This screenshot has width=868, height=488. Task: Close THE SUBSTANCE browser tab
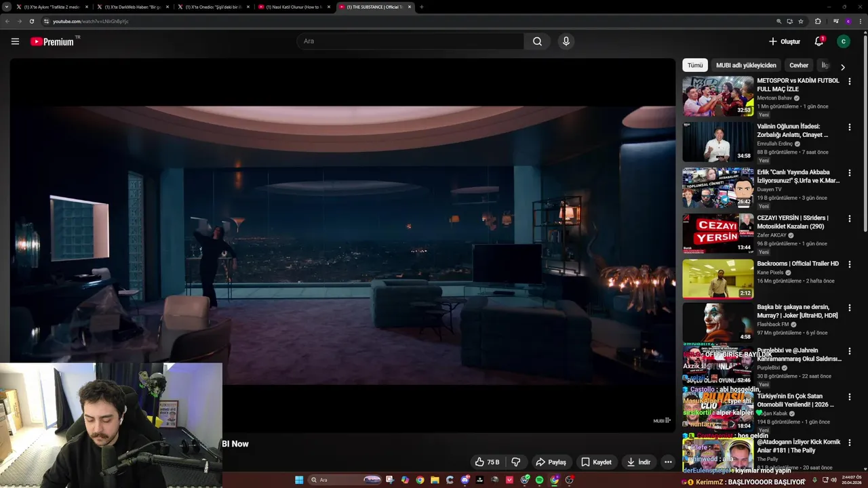click(410, 7)
